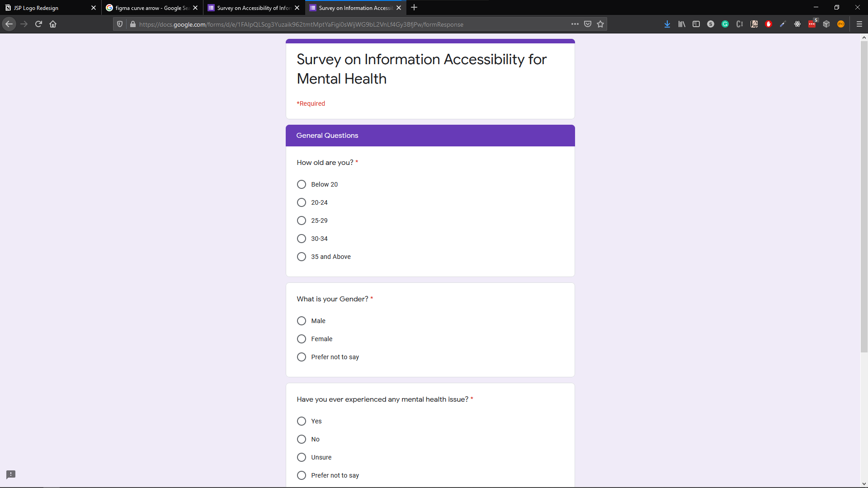This screenshot has height=488, width=868.
Task: Click the scrollbar down arrow
Action: (864, 484)
